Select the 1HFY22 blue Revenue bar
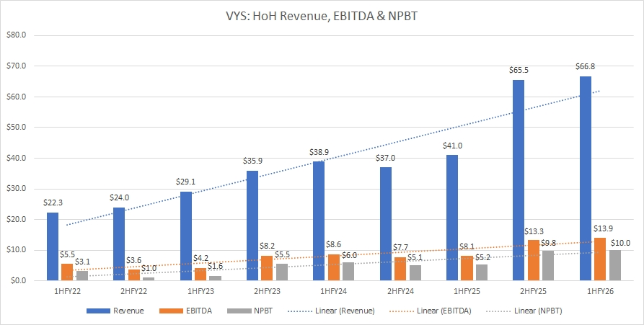Image resolution: width=644 pixels, height=325 pixels. (53, 246)
